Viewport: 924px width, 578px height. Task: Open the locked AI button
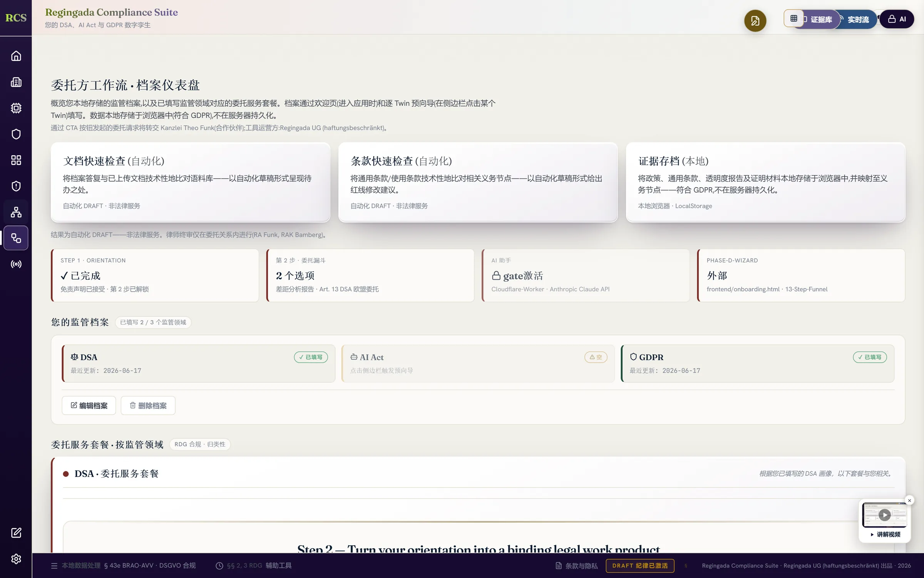(x=897, y=19)
